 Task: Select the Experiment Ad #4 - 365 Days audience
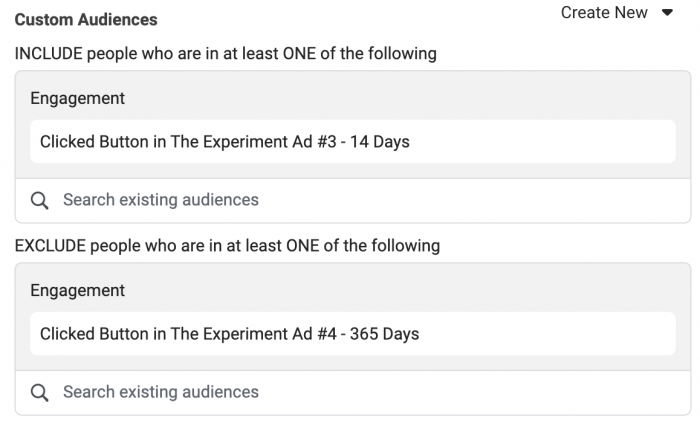pos(353,334)
